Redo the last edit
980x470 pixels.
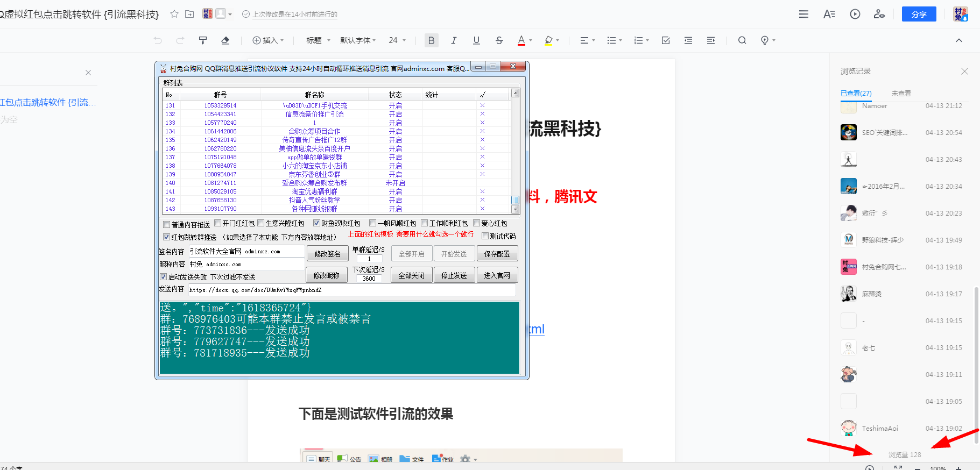click(x=180, y=40)
